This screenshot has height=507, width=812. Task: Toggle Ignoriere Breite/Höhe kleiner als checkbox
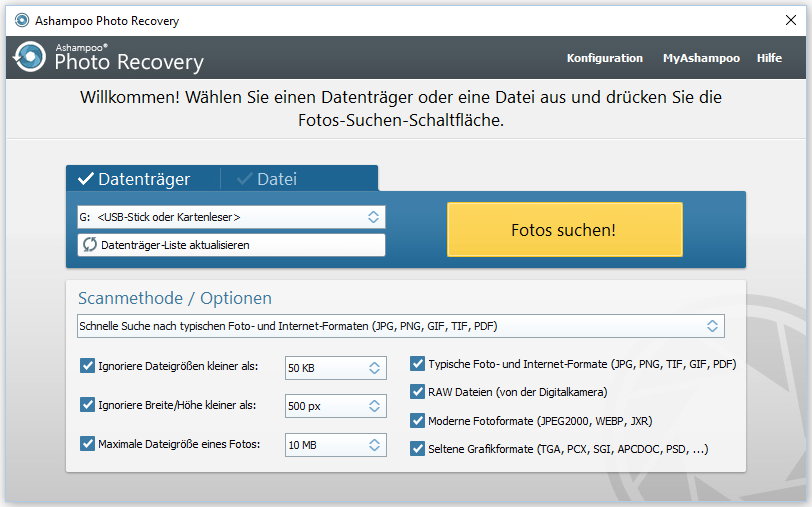coord(88,404)
